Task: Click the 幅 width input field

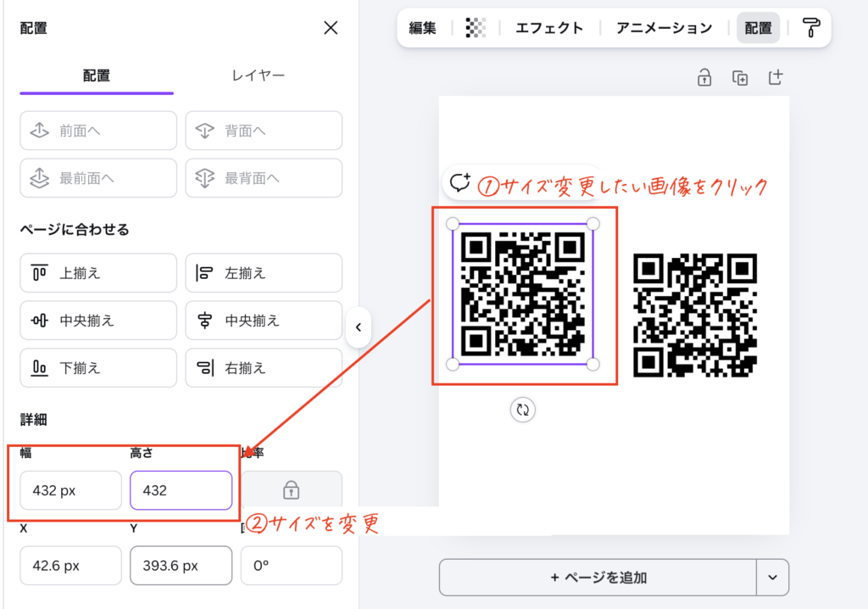Action: (71, 490)
